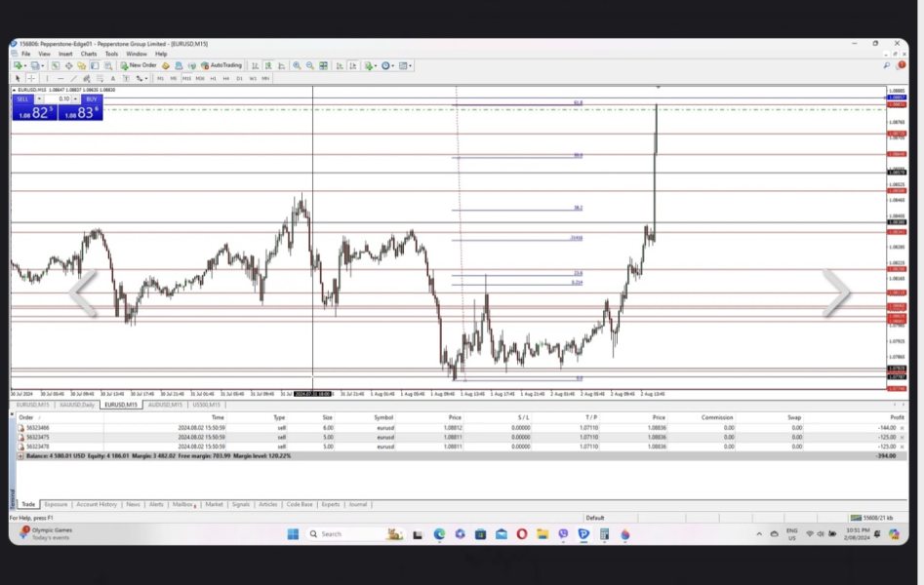Switch to bar chart display
Screen dimensions: 924x585
pyautogui.click(x=255, y=66)
